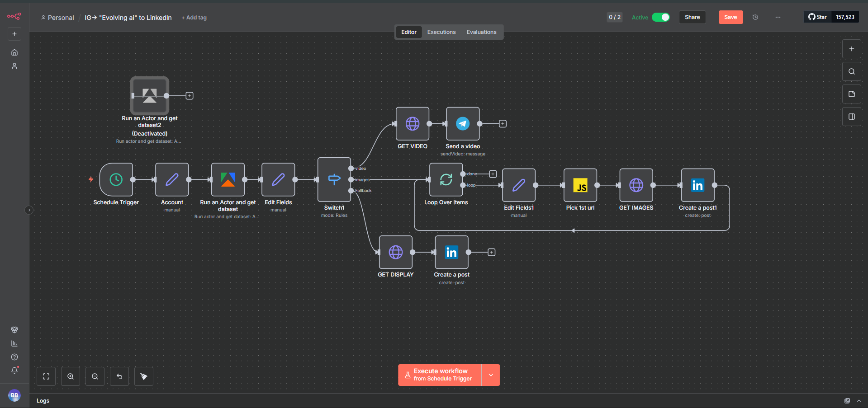The width and height of the screenshot is (868, 408).
Task: Open the Pick 1st url code node
Action: point(580,185)
